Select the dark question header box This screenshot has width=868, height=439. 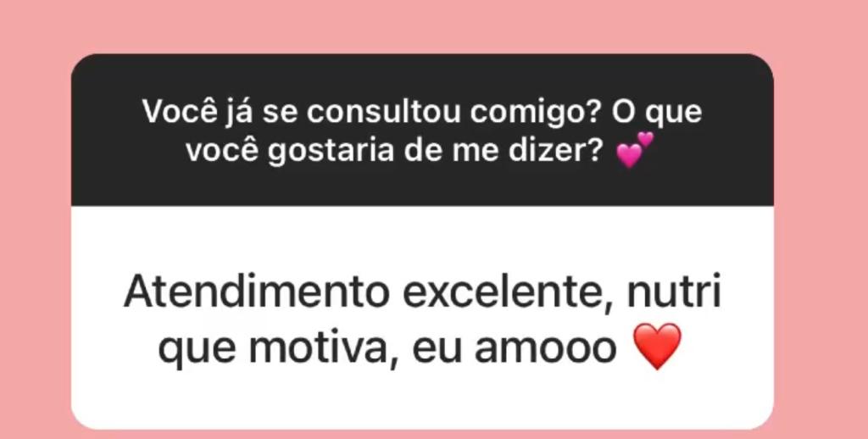422,131
